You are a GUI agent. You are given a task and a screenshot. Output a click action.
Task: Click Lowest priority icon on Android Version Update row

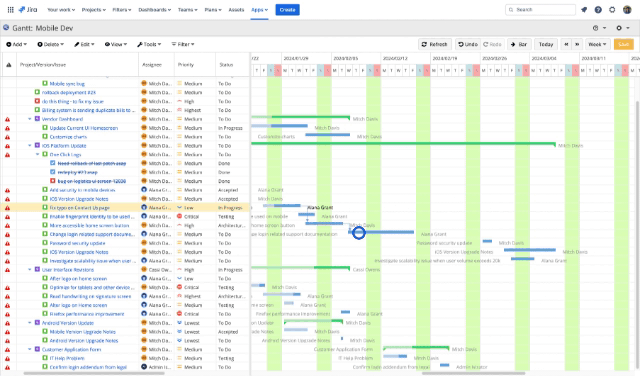click(x=179, y=323)
